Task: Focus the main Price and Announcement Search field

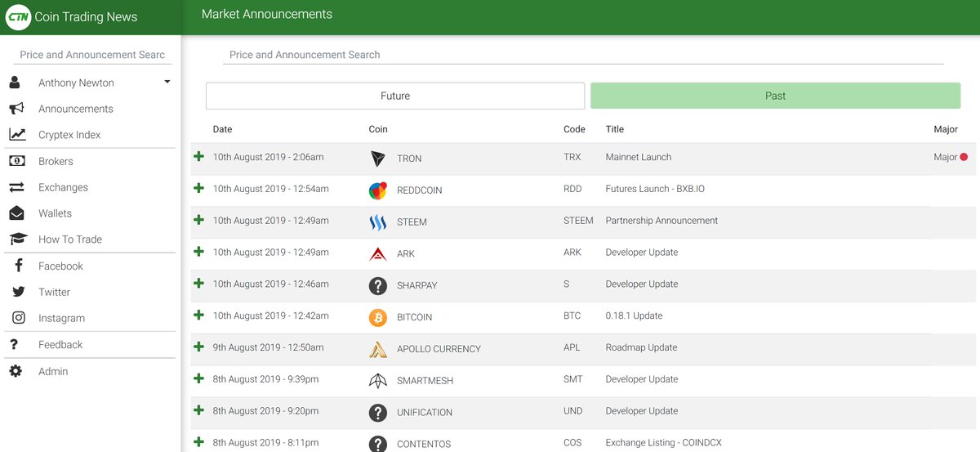Action: pos(583,55)
